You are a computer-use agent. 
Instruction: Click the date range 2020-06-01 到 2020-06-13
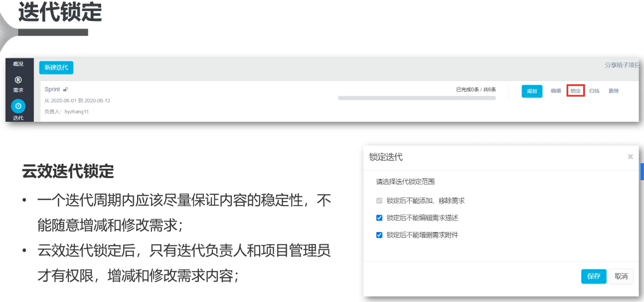coord(77,101)
